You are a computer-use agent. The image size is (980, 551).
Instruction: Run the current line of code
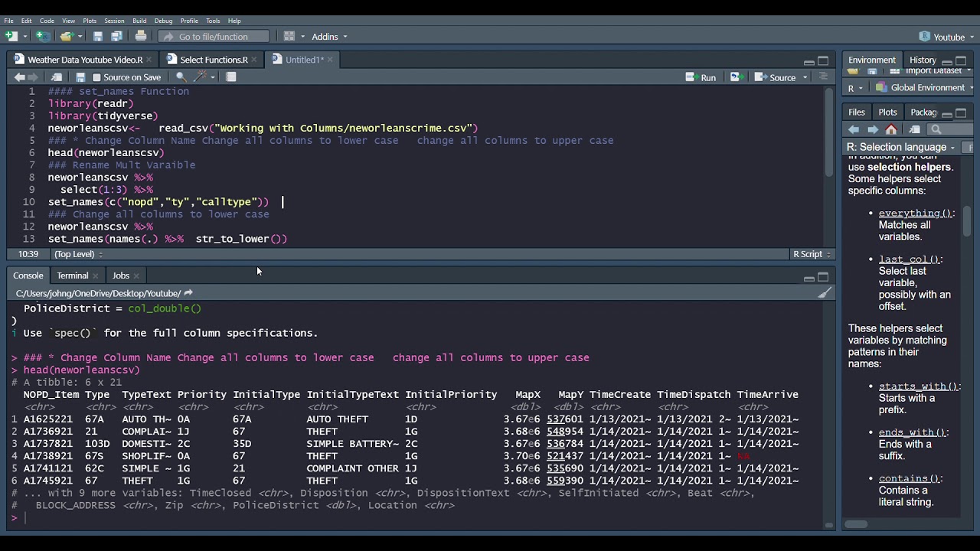(x=701, y=77)
